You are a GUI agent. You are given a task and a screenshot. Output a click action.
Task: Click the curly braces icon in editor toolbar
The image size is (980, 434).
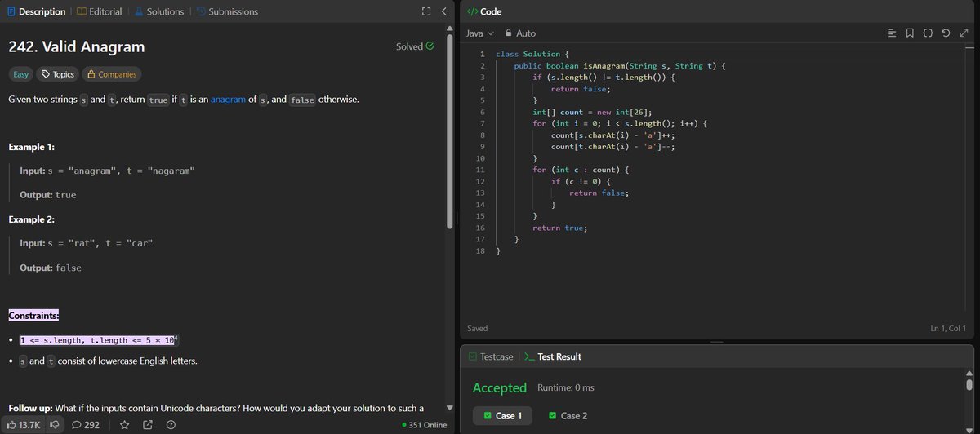pyautogui.click(x=928, y=33)
